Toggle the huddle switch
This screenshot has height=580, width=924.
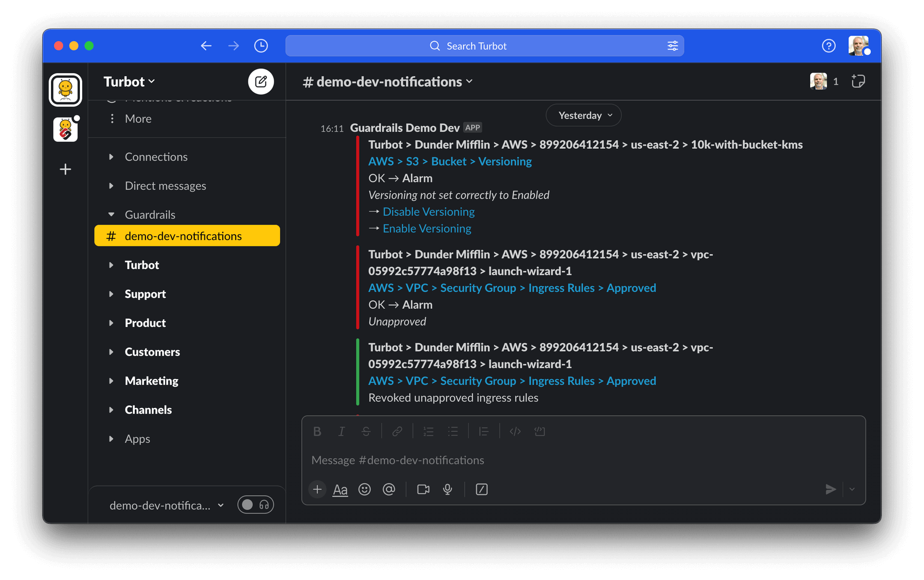256,505
